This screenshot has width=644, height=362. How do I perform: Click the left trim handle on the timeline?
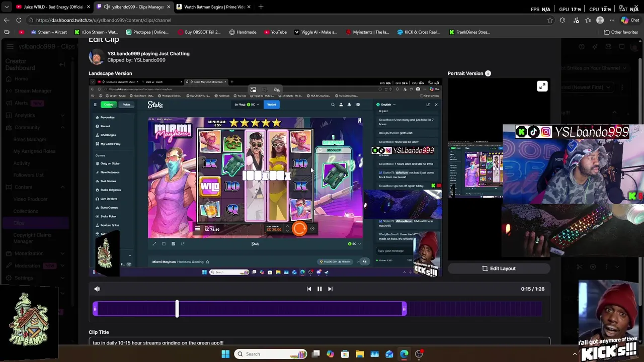pos(95,309)
